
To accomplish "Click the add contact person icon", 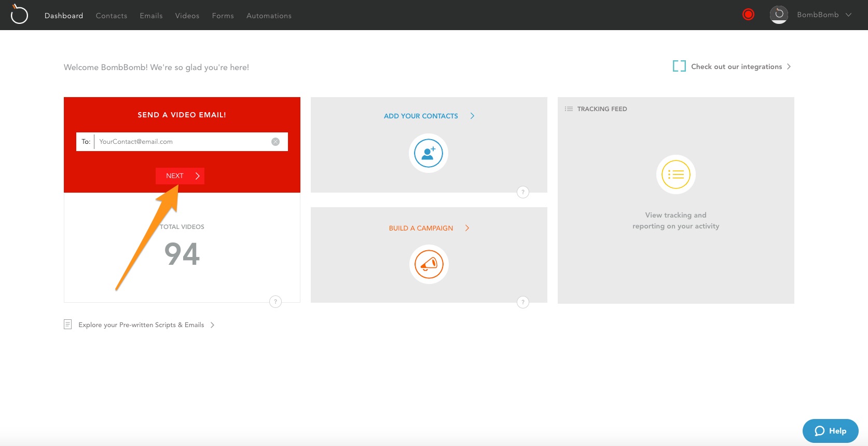I will click(429, 153).
